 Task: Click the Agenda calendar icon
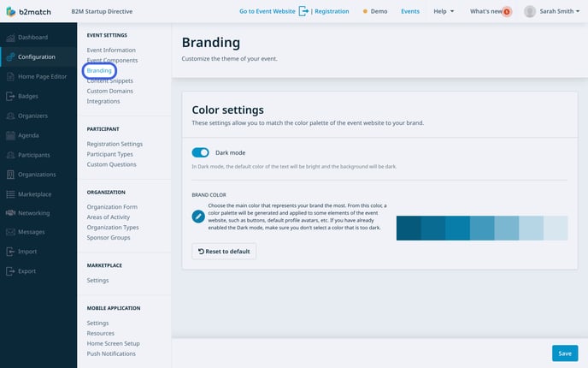click(10, 135)
